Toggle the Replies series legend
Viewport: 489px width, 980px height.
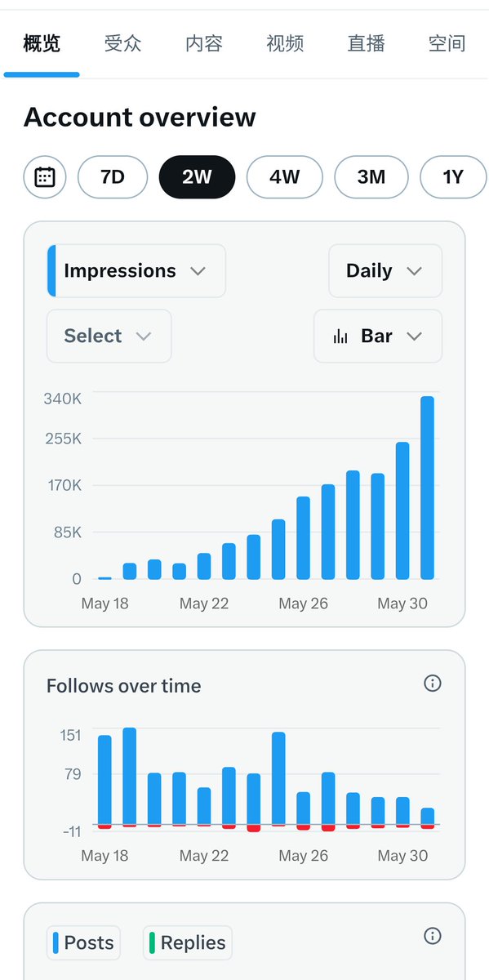[x=188, y=942]
